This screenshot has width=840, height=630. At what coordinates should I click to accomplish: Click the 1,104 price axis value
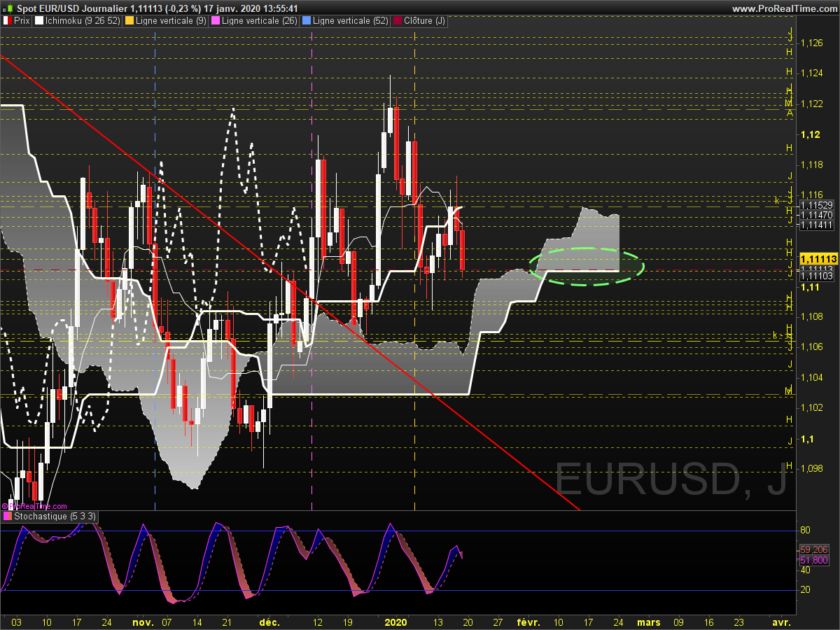tap(812, 377)
